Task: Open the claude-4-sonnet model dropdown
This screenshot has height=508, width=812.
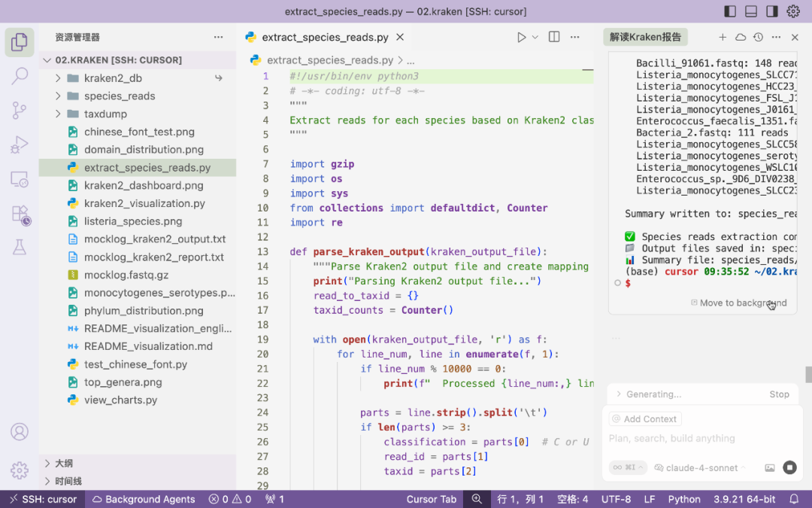Action: pyautogui.click(x=700, y=467)
